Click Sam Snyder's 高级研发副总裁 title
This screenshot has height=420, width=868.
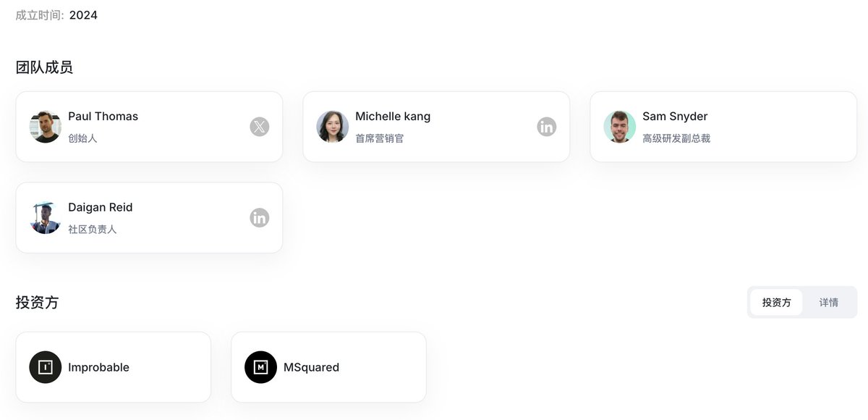pos(676,138)
